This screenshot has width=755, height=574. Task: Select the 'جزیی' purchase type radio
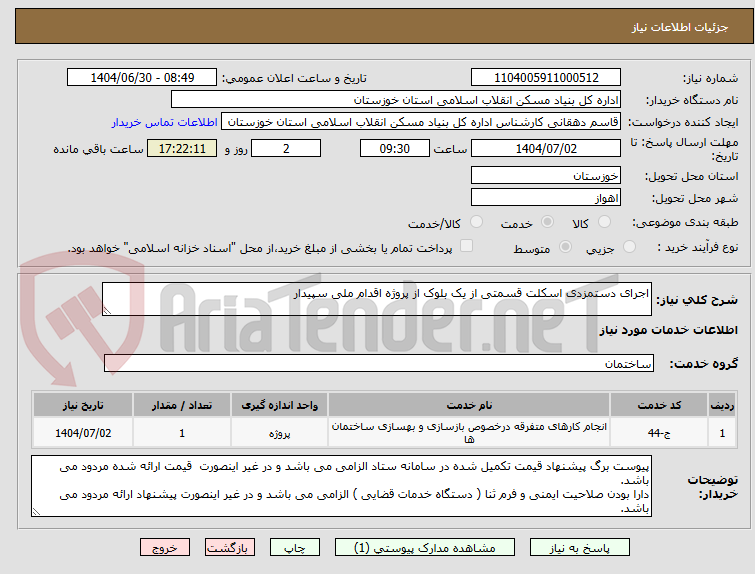(629, 247)
